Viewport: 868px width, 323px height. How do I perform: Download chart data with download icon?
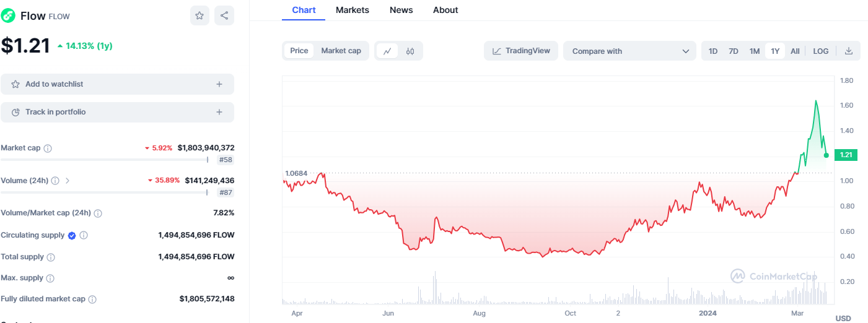[x=849, y=51]
